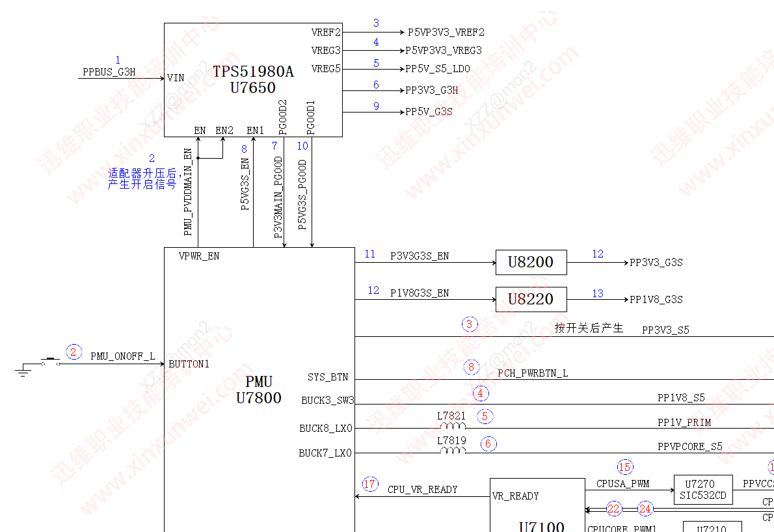Click the PPBUS_G3H net label
The image size is (774, 532).
click(109, 72)
